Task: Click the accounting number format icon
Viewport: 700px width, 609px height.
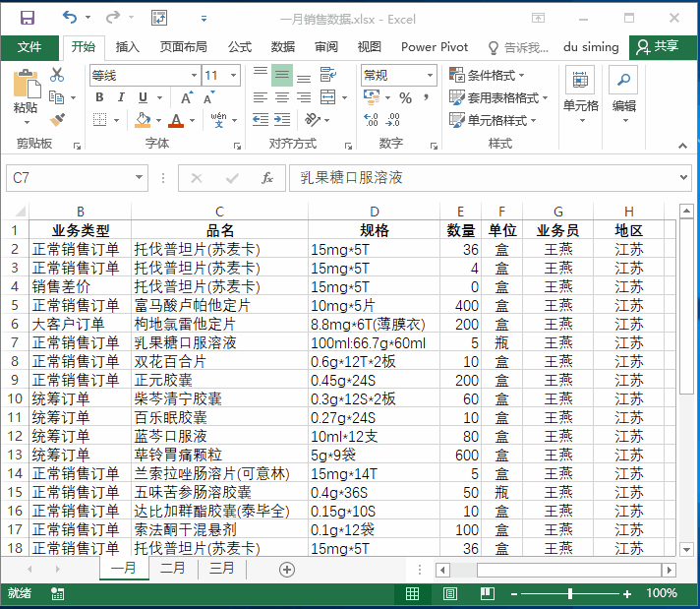Action: point(372,97)
